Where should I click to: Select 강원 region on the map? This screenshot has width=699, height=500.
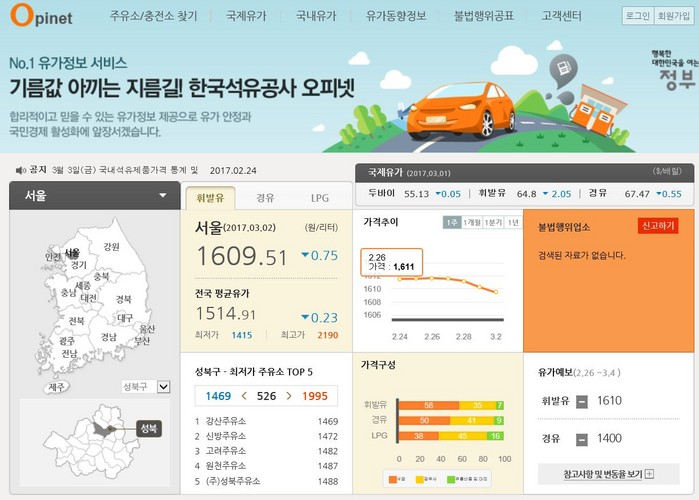point(111,247)
